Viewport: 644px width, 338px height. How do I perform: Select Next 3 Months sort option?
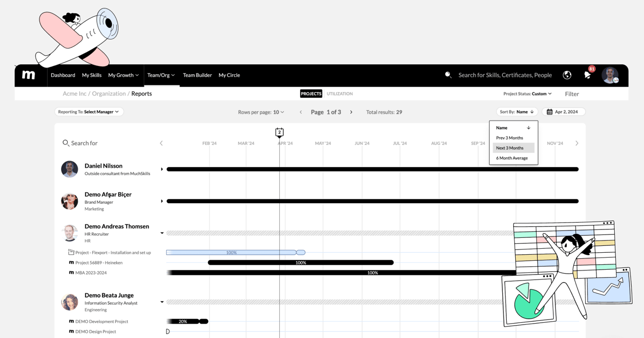click(x=513, y=148)
